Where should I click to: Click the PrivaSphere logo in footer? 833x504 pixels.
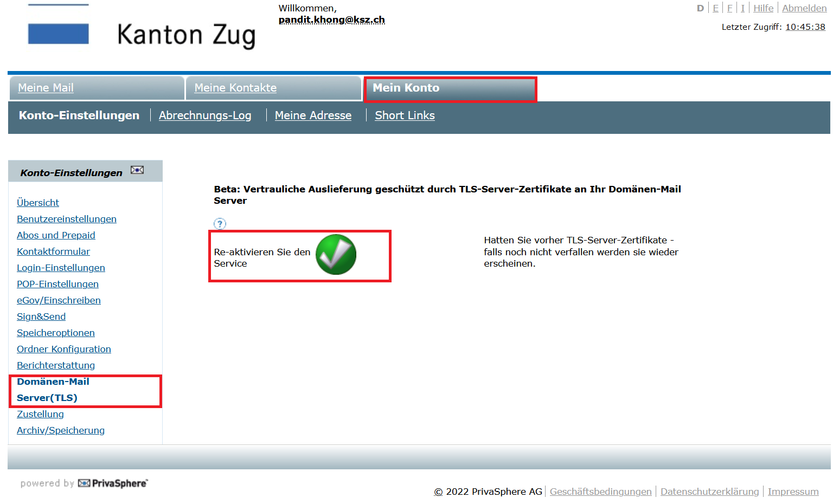(x=113, y=483)
